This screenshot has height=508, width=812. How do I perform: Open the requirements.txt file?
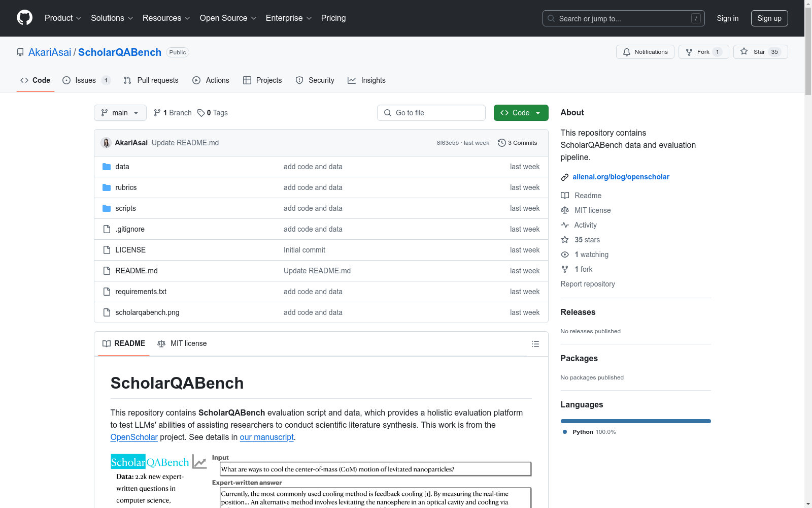coord(141,292)
